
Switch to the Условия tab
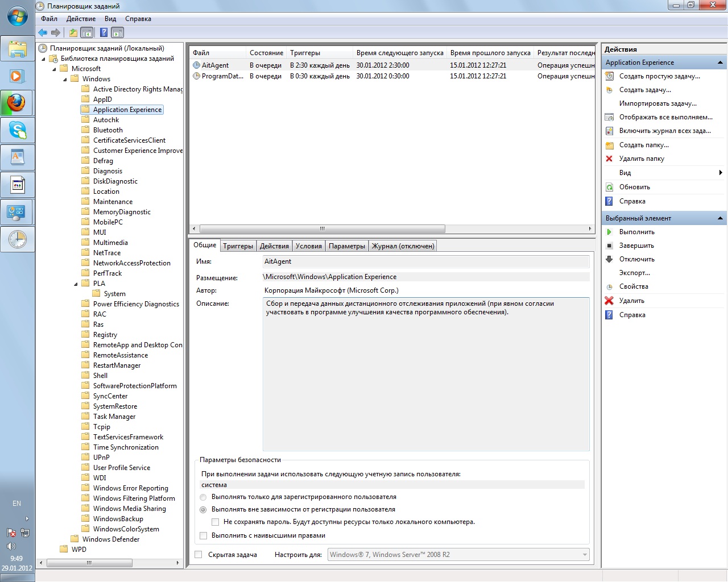click(309, 246)
